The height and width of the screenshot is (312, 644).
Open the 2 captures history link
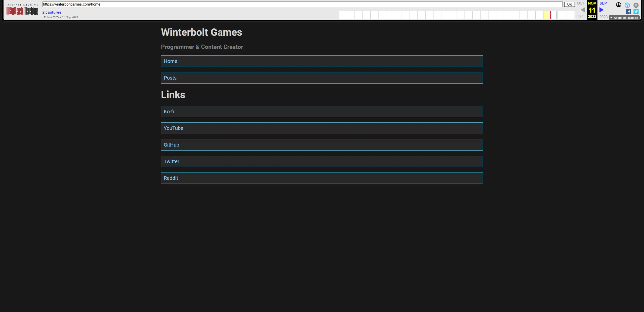coord(52,12)
